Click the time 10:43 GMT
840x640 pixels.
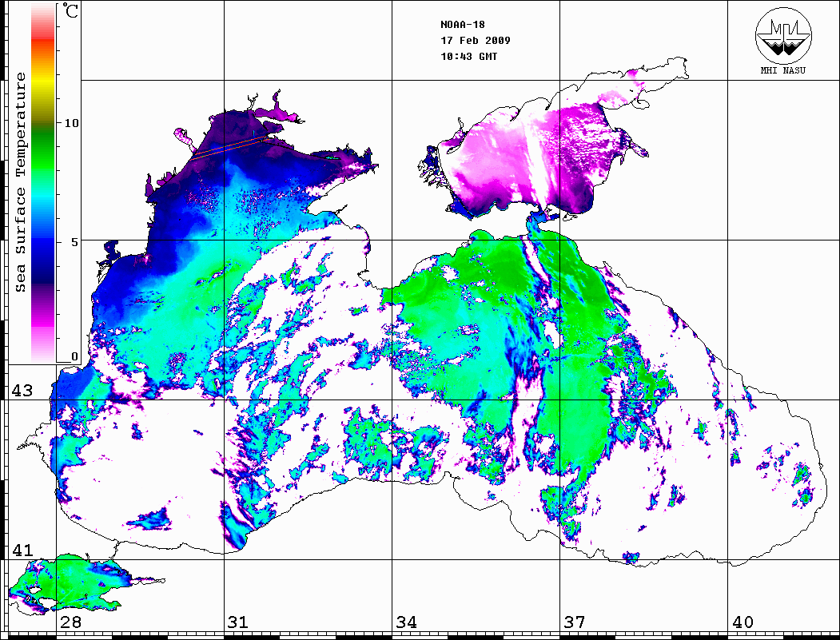[x=469, y=56]
